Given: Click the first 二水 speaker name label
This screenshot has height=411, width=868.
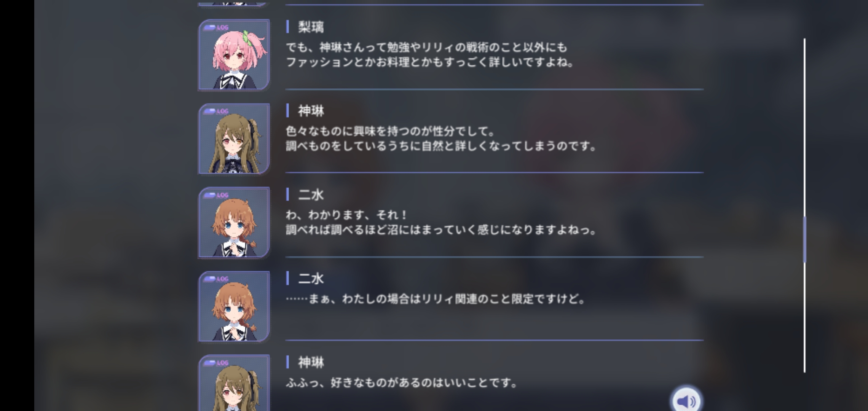Looking at the screenshot, I should point(311,195).
